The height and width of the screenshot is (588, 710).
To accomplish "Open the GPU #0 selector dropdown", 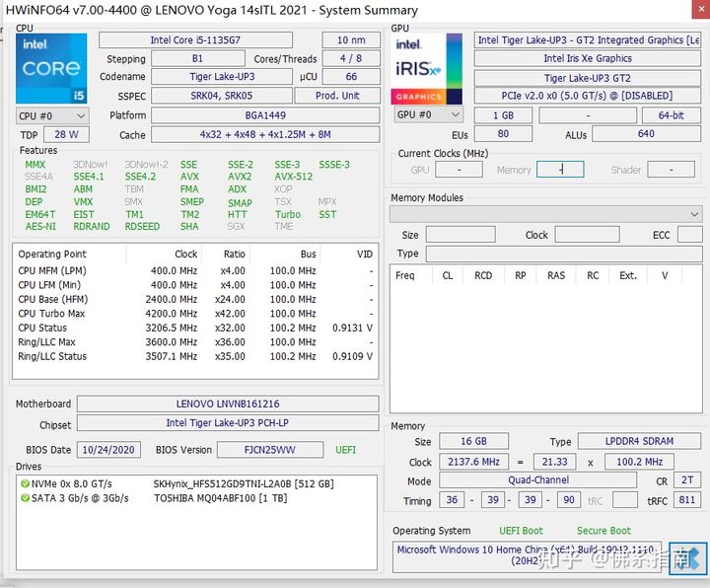I will pos(427,114).
